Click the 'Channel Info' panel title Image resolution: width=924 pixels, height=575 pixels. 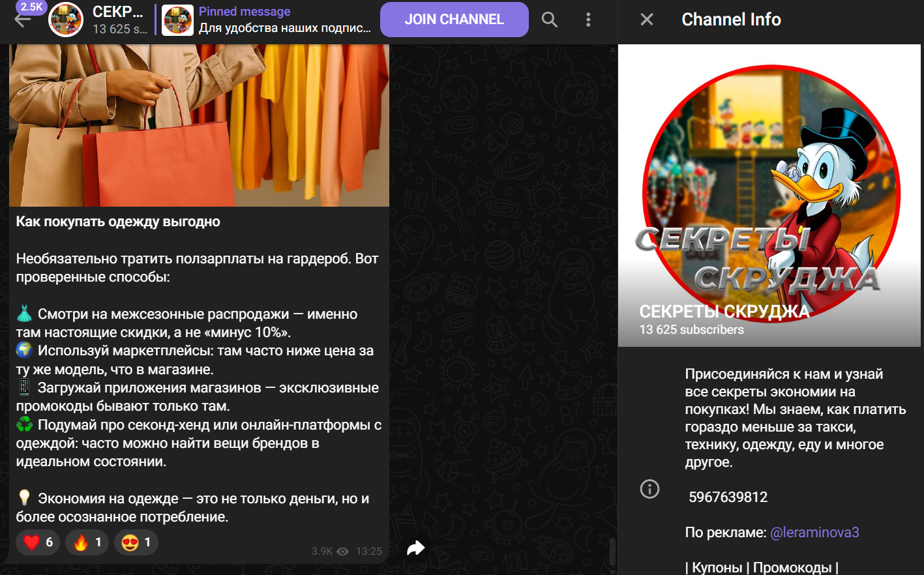point(731,20)
